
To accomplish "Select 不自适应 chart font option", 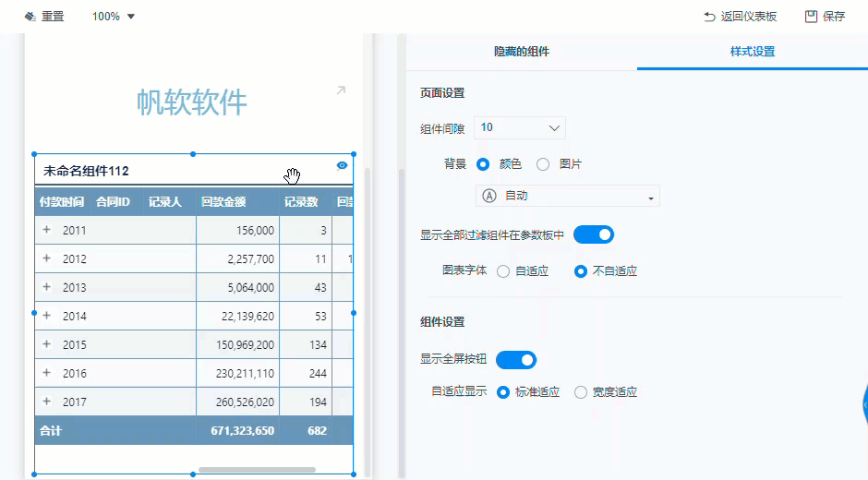I will tap(580, 271).
